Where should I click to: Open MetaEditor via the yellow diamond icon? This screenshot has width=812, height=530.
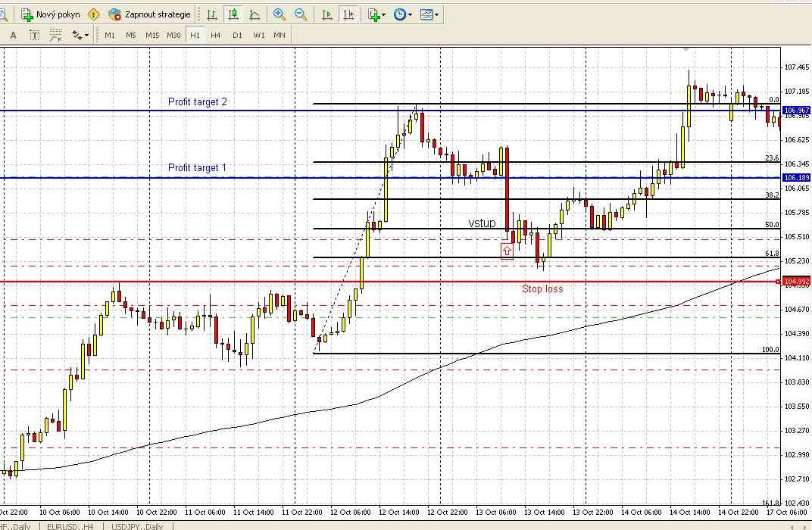click(x=94, y=14)
